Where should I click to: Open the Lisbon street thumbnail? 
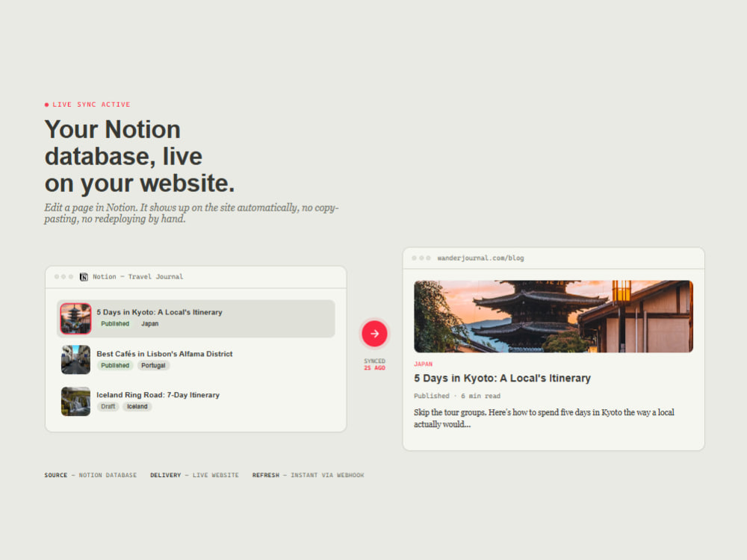(x=75, y=360)
